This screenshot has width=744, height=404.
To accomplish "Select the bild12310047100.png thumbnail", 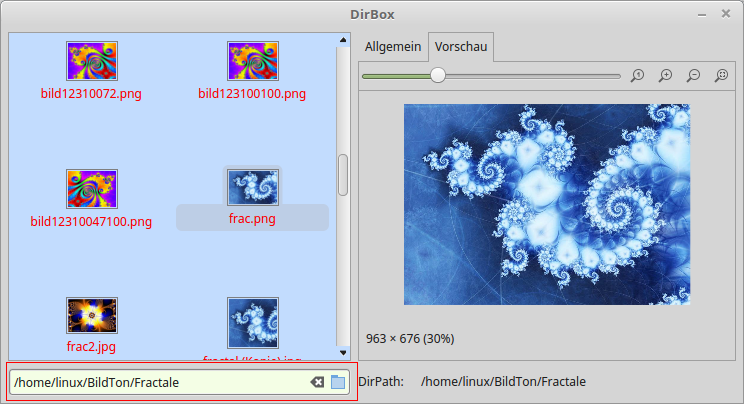I will pyautogui.click(x=92, y=188).
